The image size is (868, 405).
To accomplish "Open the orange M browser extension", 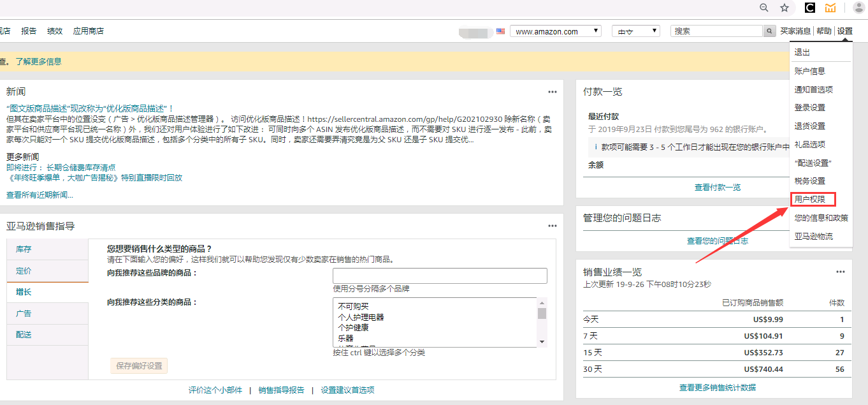I will click(830, 8).
